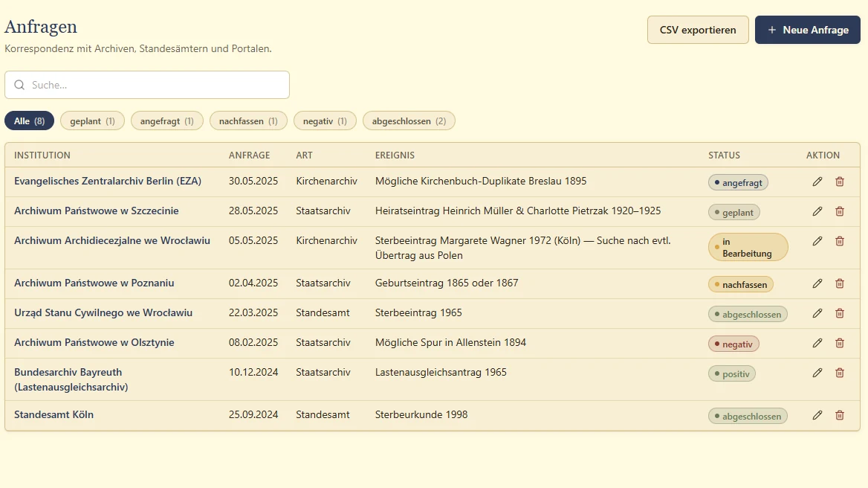868x488 pixels.
Task: Filter requests by nachfassen status
Action: 248,121
